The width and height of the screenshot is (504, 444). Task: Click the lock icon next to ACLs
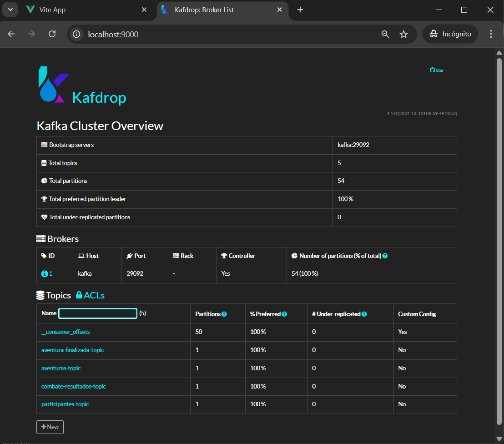point(78,295)
